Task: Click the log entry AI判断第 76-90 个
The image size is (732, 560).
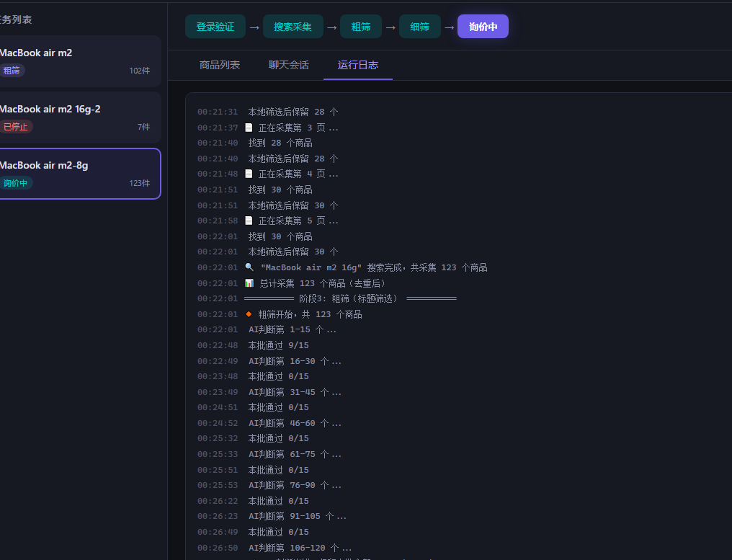Action: pos(295,485)
